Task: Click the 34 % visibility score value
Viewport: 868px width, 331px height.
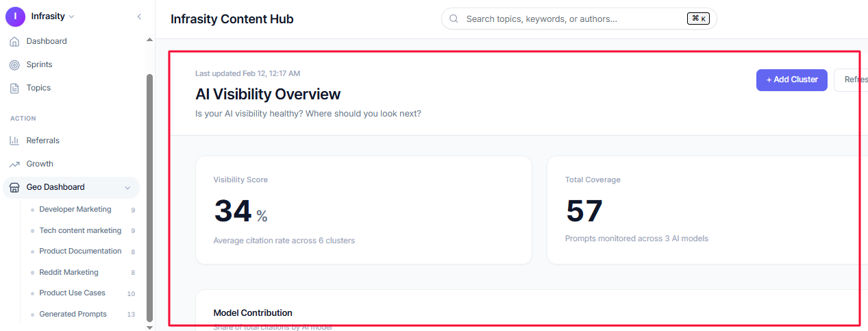Action: click(240, 211)
